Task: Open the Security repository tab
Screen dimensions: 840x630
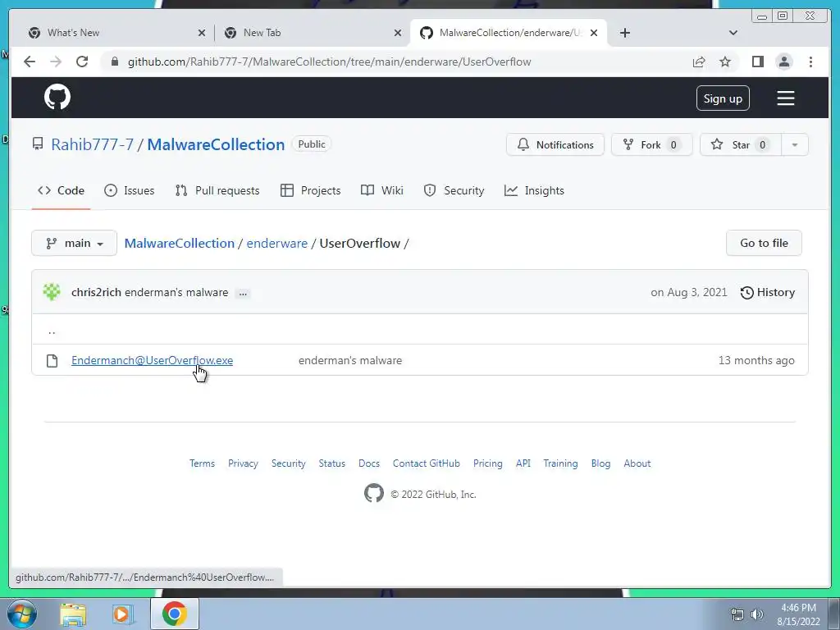Action: click(454, 190)
